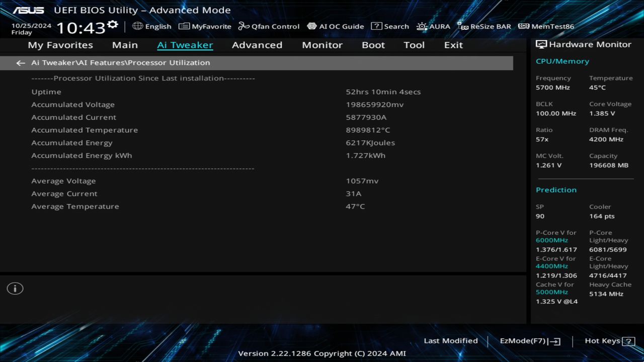Viewport: 644px width, 362px height.
Task: Switch to the Boot tab
Action: click(x=373, y=45)
